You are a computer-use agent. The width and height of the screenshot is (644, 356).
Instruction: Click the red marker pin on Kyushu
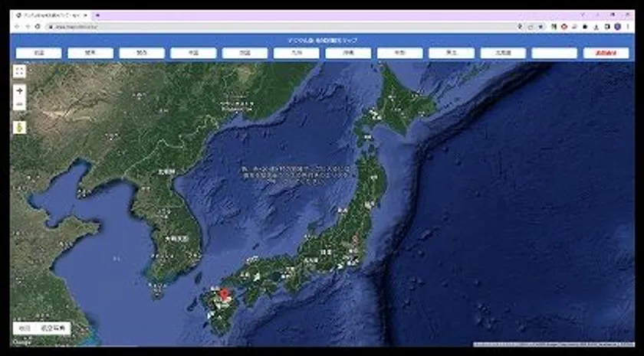pos(224,295)
